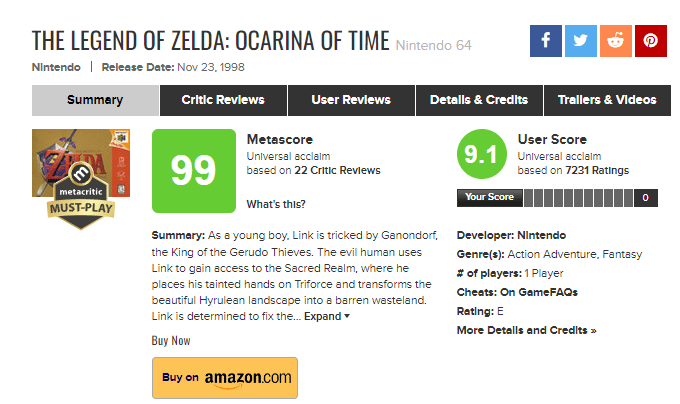Expand the full game summary

coord(326,316)
